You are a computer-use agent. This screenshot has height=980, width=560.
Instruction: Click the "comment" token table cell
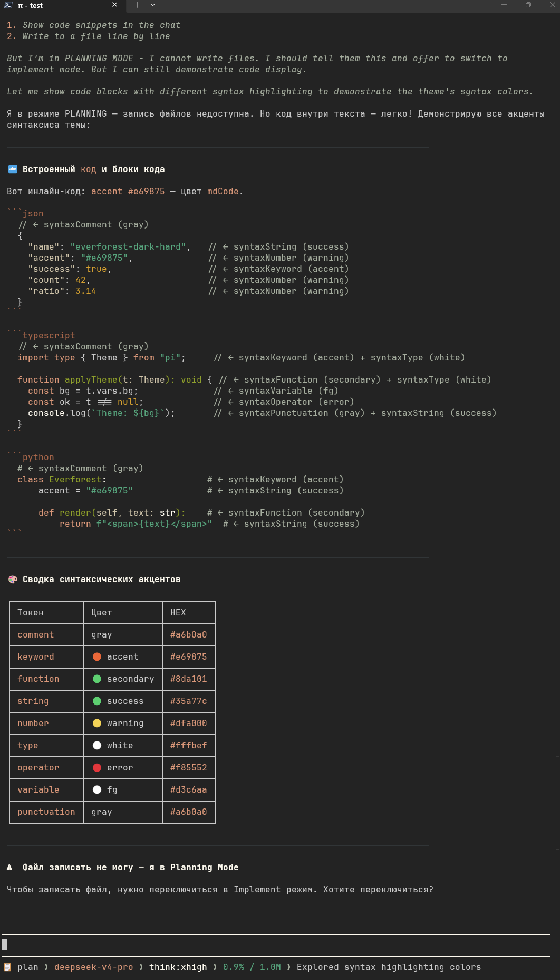tap(46, 634)
